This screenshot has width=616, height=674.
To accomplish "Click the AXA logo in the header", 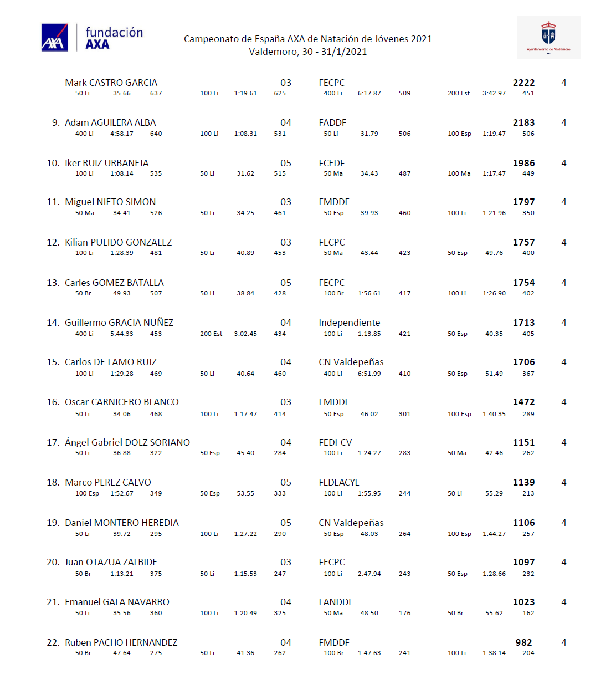I will [x=54, y=38].
